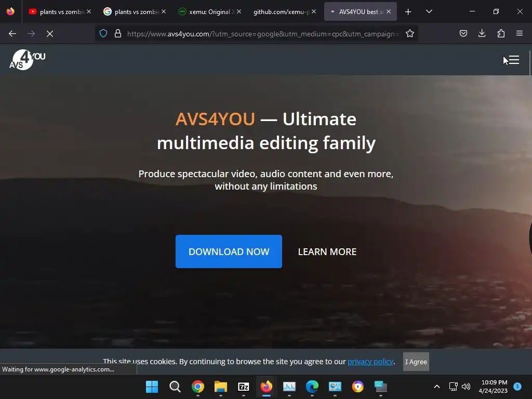Click the 'Produce spectacular video' subtitle text

point(266,180)
